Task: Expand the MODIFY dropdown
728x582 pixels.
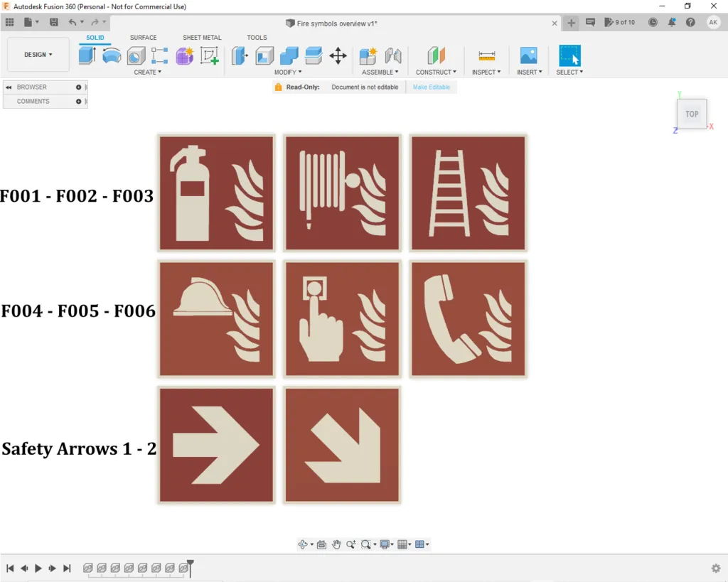Action: 288,72
